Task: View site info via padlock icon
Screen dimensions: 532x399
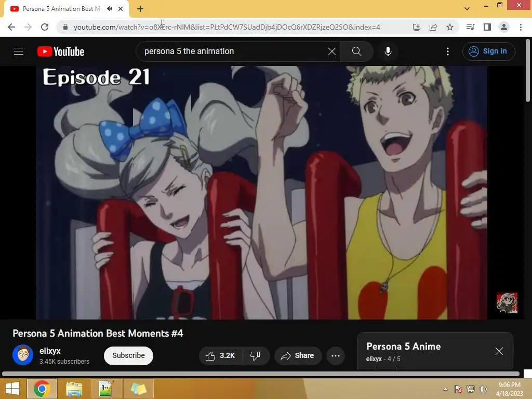Action: click(x=65, y=27)
